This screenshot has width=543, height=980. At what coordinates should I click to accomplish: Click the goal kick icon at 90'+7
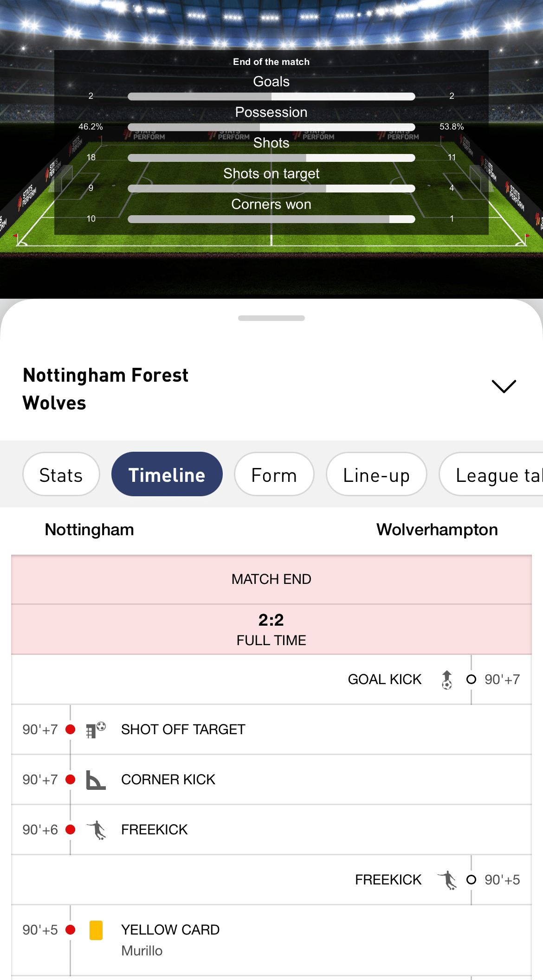pos(446,680)
